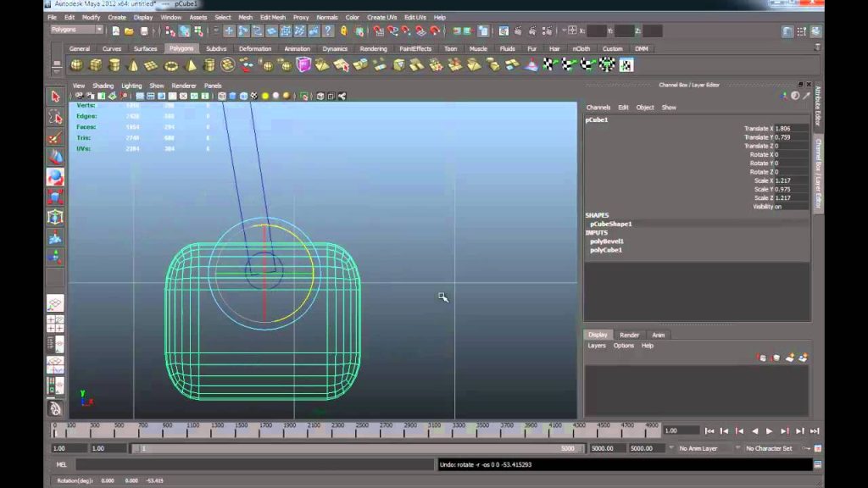The height and width of the screenshot is (488, 868).
Task: Enable select by object type mode
Action: coord(184,31)
